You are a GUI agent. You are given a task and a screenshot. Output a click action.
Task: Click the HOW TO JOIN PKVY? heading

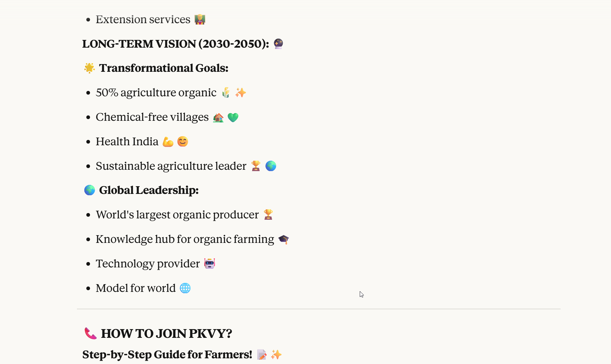(167, 333)
